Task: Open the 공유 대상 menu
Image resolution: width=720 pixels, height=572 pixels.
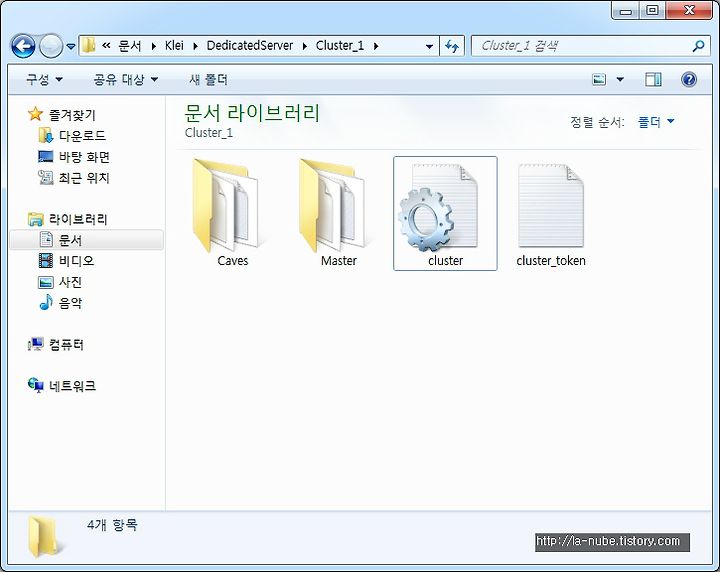Action: pyautogui.click(x=125, y=79)
